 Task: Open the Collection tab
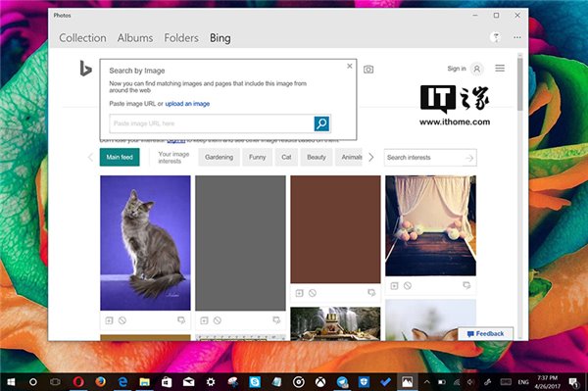point(82,38)
